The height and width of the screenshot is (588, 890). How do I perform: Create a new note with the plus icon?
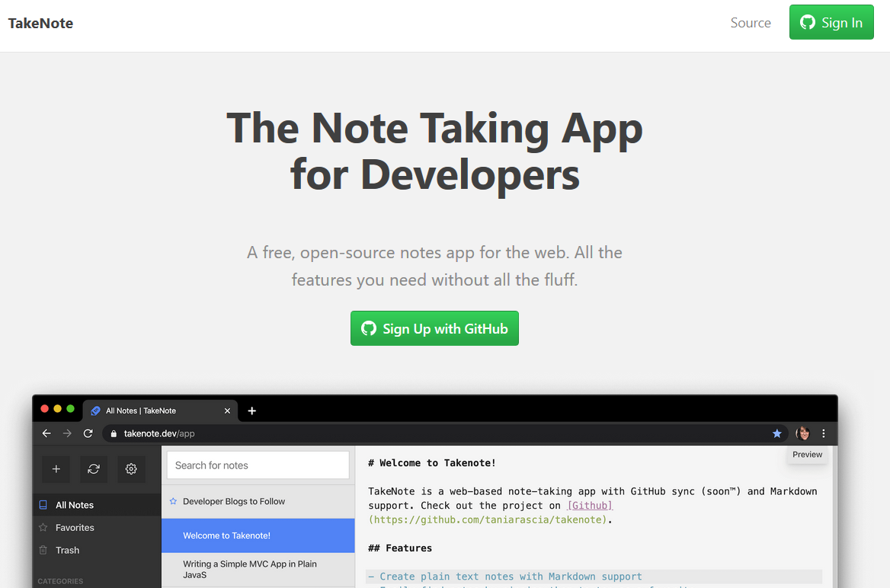(x=56, y=469)
